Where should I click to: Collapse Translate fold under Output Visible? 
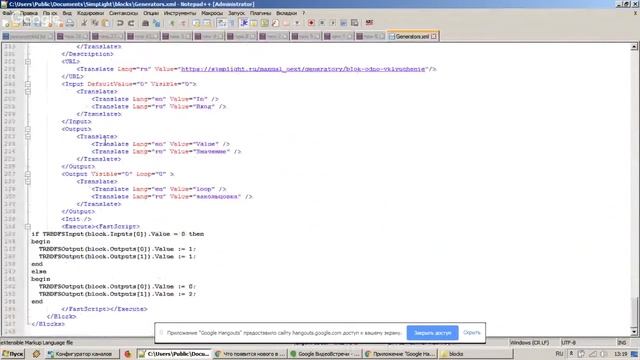click(28, 181)
